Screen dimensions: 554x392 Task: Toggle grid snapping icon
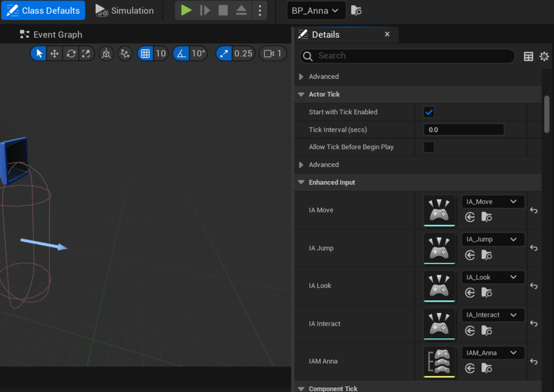pos(144,54)
